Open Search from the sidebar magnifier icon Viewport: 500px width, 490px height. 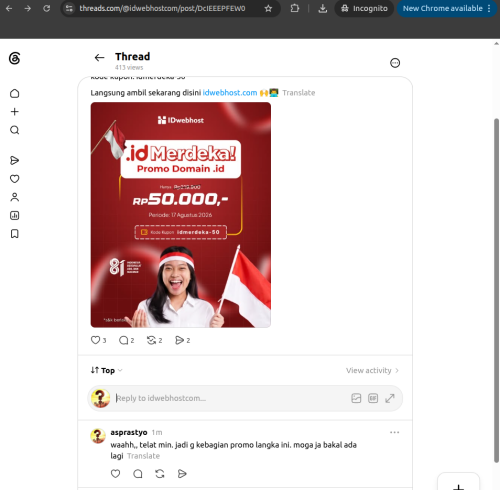[14, 130]
